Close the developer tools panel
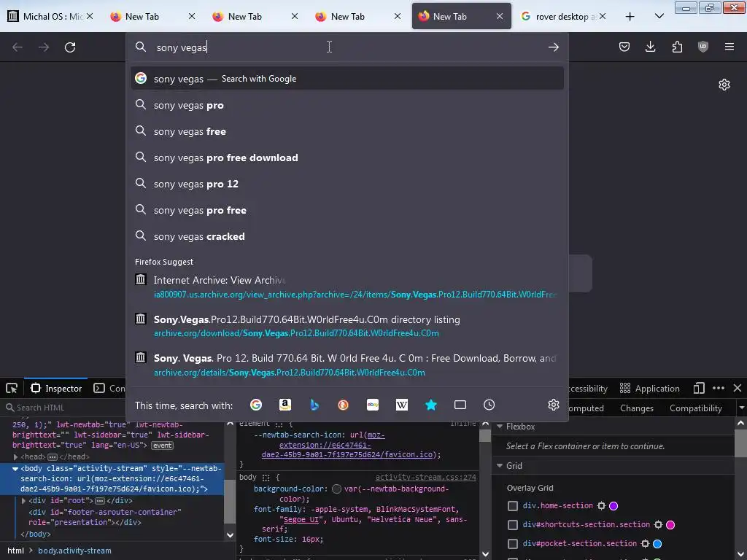Screen dimensions: 747x560 (737, 388)
